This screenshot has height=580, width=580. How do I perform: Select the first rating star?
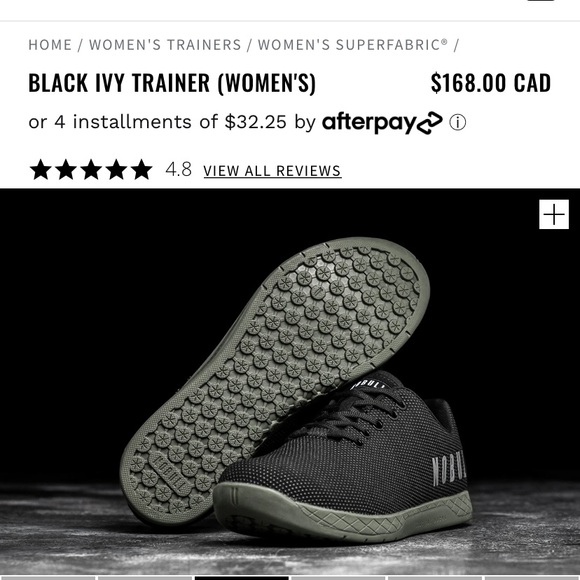click(x=41, y=170)
